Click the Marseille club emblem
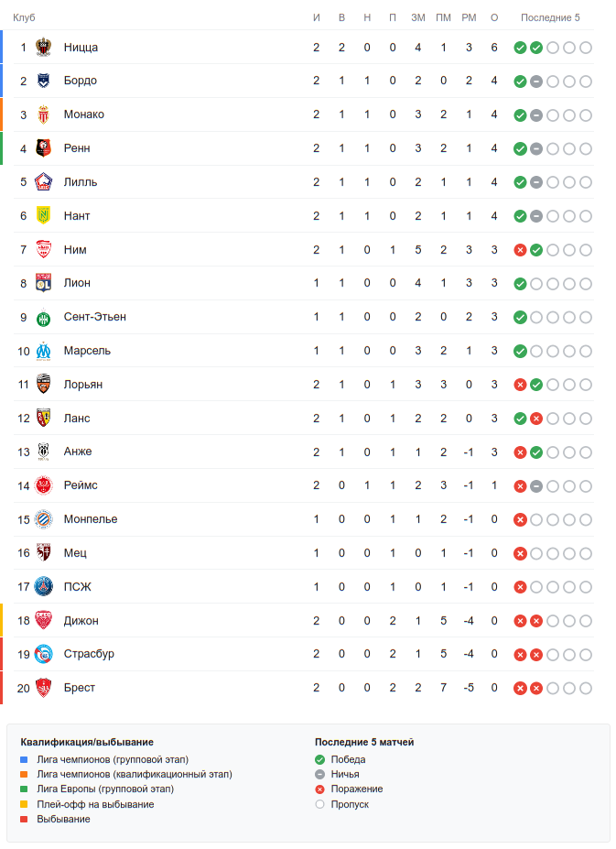Screen dimensions: 616x849 point(43,351)
